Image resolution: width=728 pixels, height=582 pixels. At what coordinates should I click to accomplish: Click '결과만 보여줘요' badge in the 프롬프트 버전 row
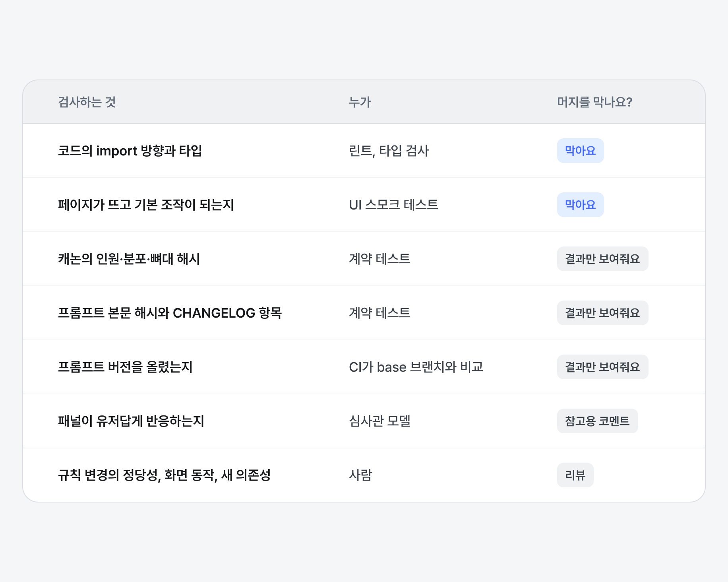(x=602, y=367)
